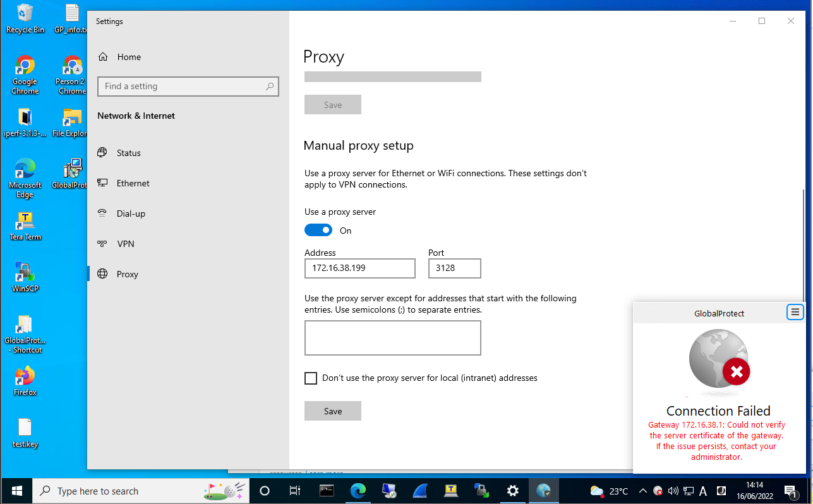
Task: Expand hidden icons in the system tray
Action: (642, 490)
